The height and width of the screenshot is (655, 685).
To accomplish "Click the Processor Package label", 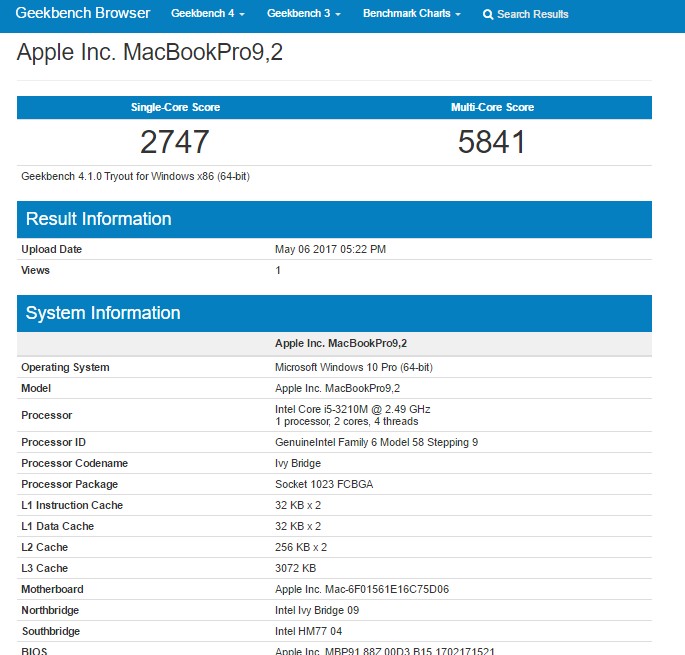I will coord(69,484).
